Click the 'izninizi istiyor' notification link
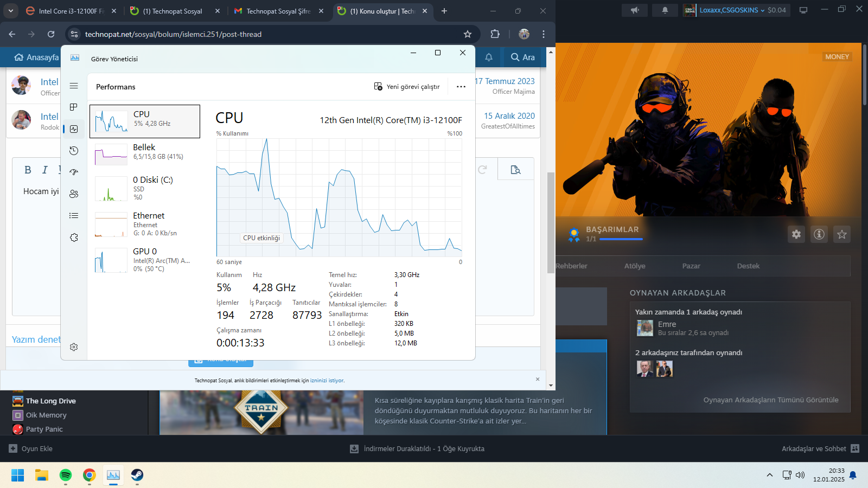The width and height of the screenshot is (868, 488). click(x=327, y=381)
